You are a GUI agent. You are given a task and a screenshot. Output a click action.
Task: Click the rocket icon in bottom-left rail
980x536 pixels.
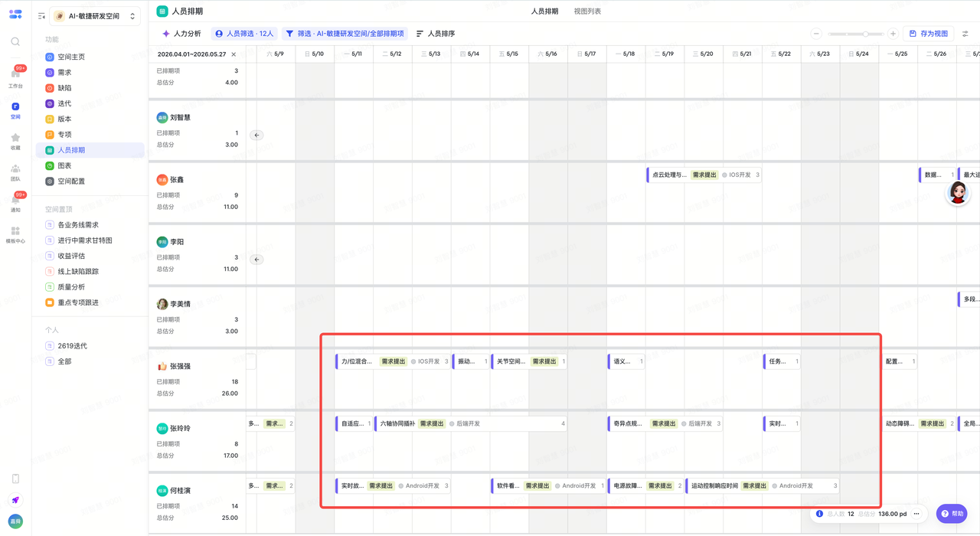tap(15, 500)
